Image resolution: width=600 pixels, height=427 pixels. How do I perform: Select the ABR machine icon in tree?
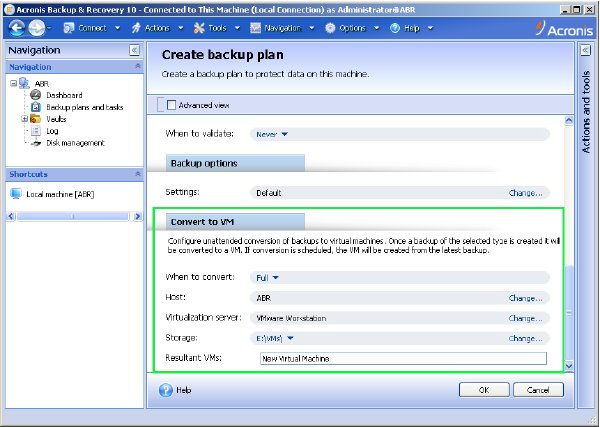point(24,83)
